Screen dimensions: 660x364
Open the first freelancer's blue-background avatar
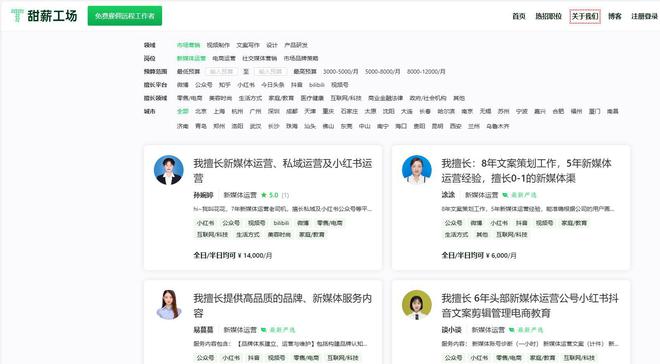click(169, 170)
